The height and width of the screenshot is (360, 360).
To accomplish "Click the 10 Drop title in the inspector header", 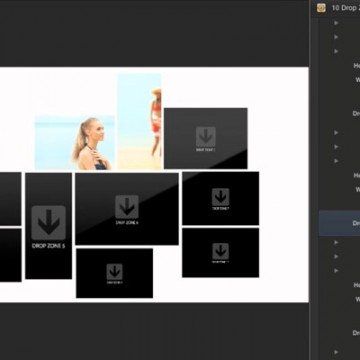I will point(345,8).
